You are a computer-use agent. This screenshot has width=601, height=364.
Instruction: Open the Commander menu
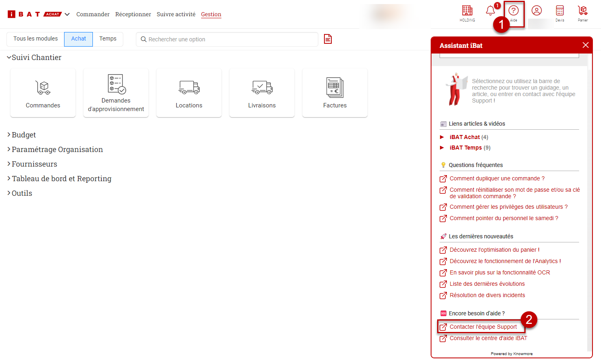tap(93, 14)
